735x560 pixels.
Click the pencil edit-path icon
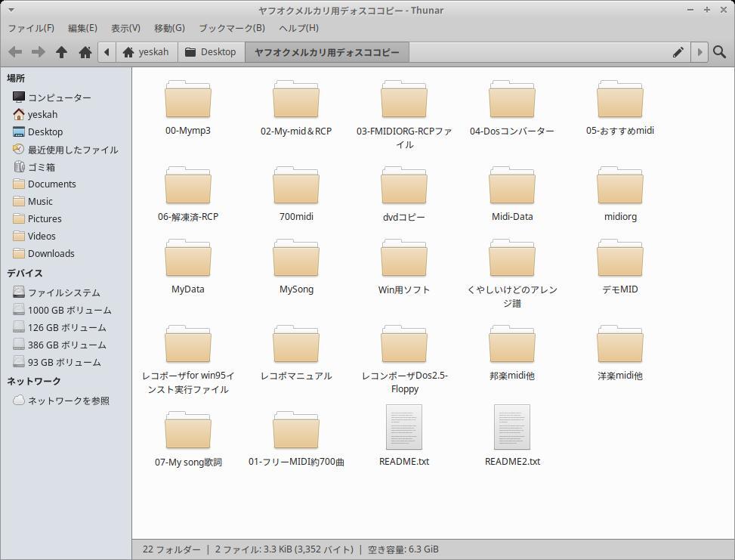(678, 52)
